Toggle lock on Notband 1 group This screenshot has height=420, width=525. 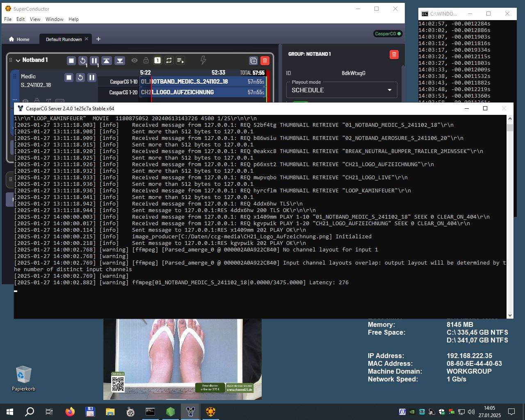(x=146, y=61)
